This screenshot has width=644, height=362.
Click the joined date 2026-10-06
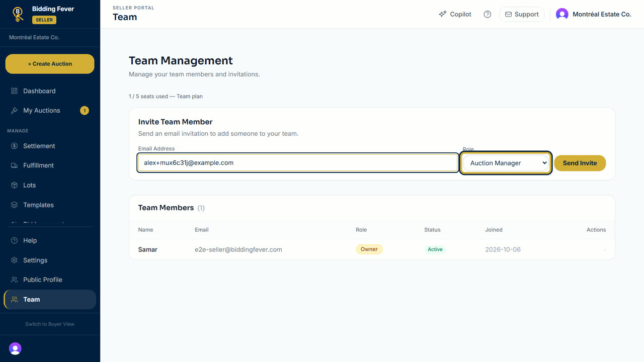[x=503, y=249]
